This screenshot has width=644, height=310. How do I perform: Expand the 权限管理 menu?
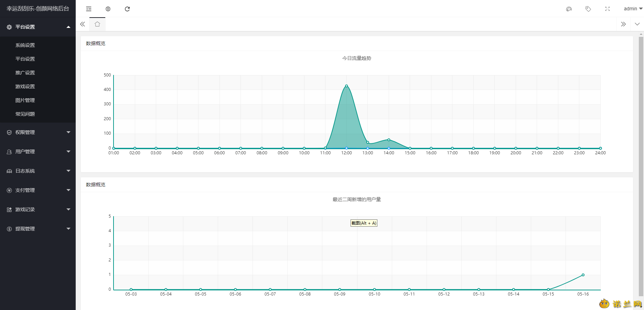[x=38, y=132]
